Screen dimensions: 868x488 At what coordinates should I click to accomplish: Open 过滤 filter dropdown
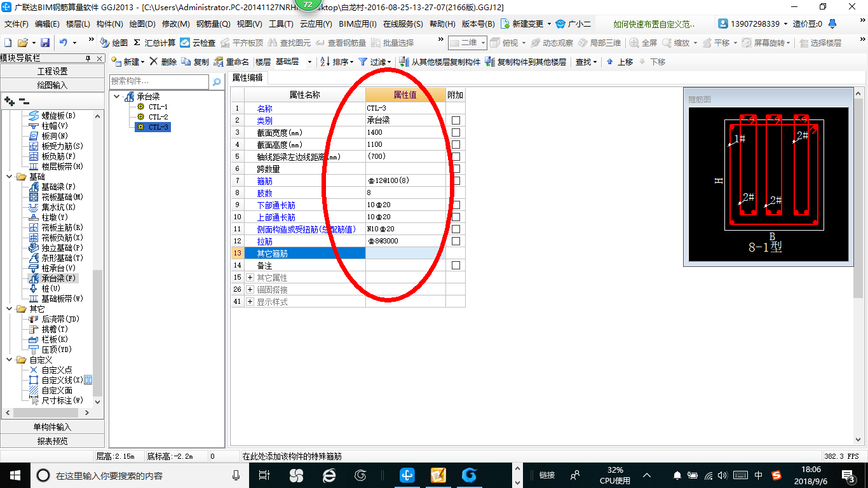pyautogui.click(x=375, y=62)
